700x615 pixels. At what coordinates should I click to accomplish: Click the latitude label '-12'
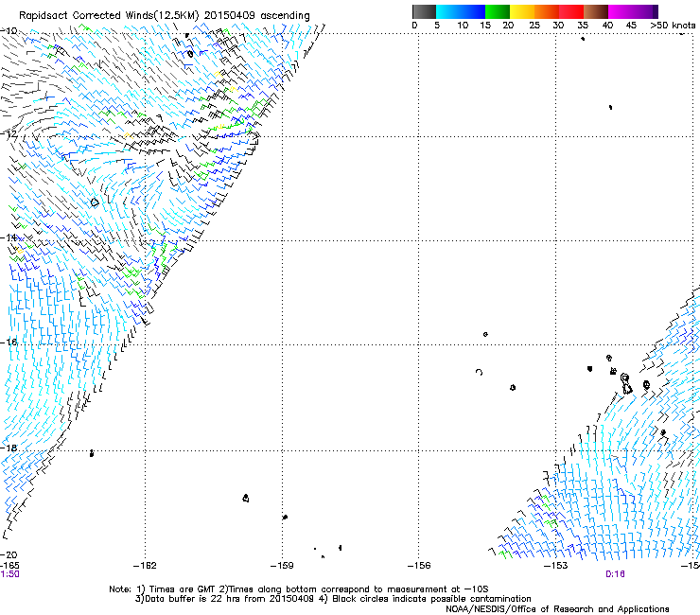coord(9,134)
